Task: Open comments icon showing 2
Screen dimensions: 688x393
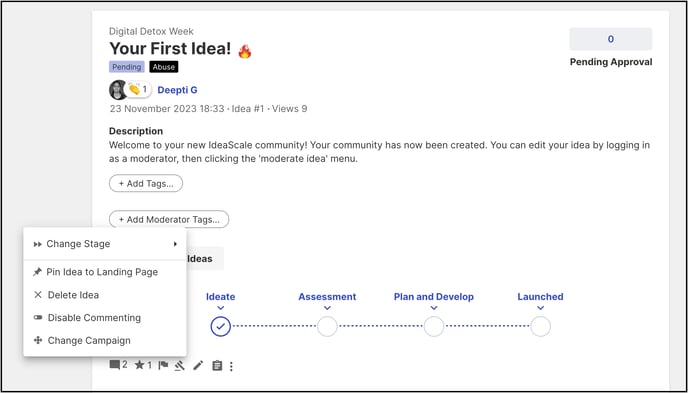Action: [x=118, y=365]
